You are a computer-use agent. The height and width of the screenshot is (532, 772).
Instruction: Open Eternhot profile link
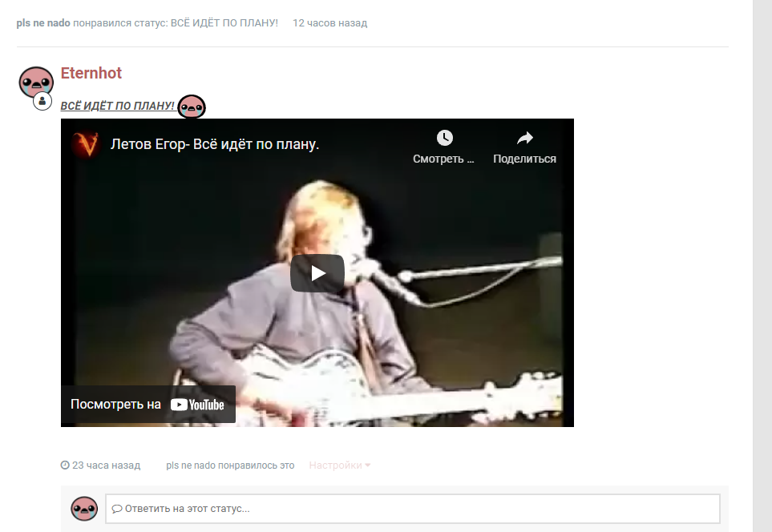point(91,73)
